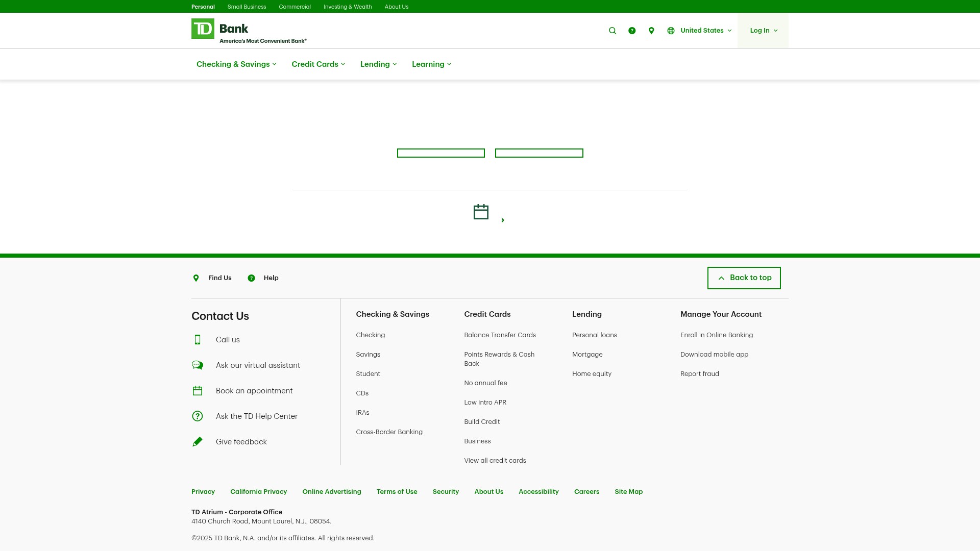Click the globe icon beside United States
The height and width of the screenshot is (551, 980).
click(x=671, y=31)
